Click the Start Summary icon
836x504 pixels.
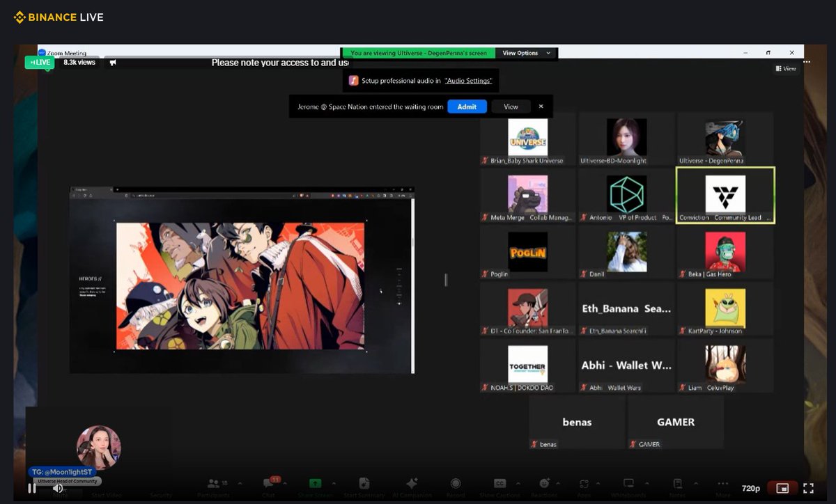click(x=363, y=482)
